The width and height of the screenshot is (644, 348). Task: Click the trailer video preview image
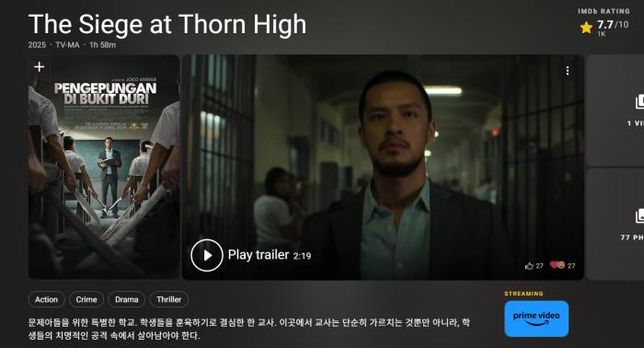[x=383, y=168]
